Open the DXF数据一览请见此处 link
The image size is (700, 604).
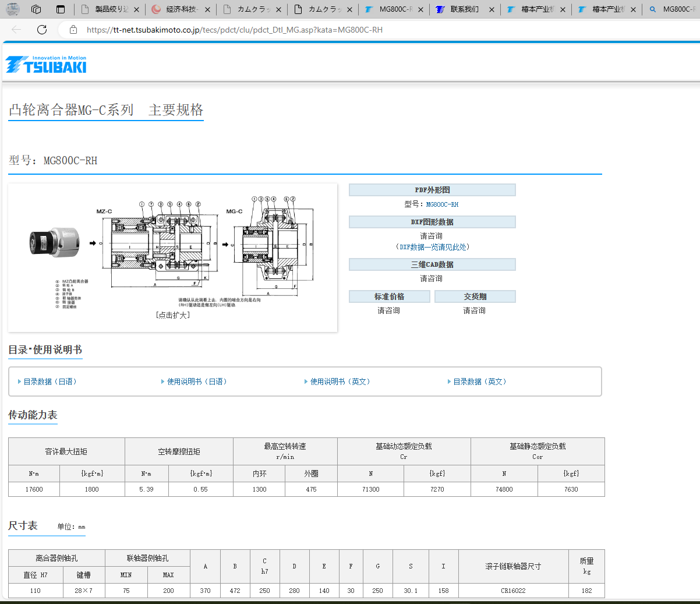coord(432,246)
